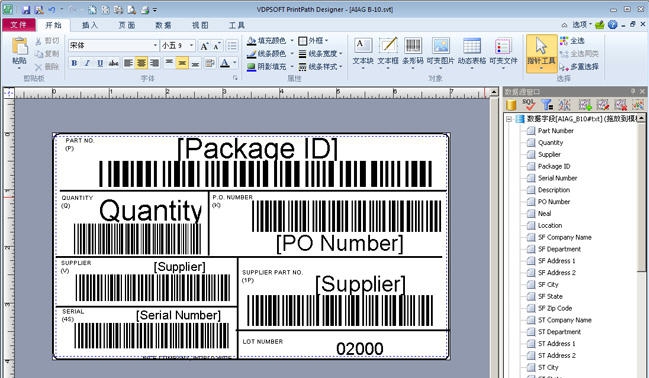The image size is (649, 378).
Task: Switch to the View (视图) tab
Action: (x=200, y=25)
